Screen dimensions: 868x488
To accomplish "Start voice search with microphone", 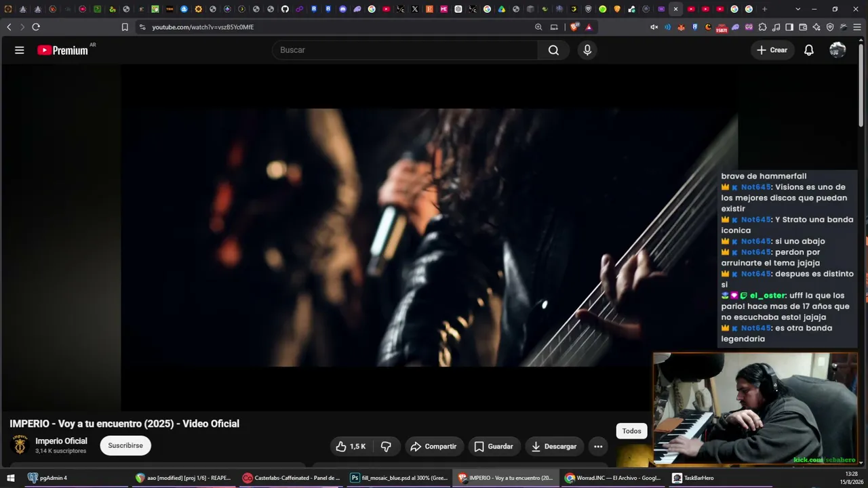I will coord(587,50).
